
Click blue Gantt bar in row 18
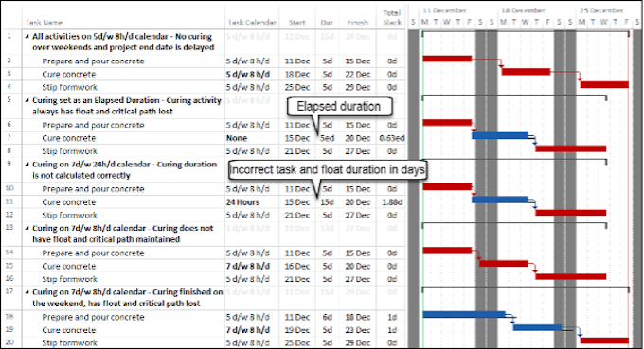click(464, 315)
